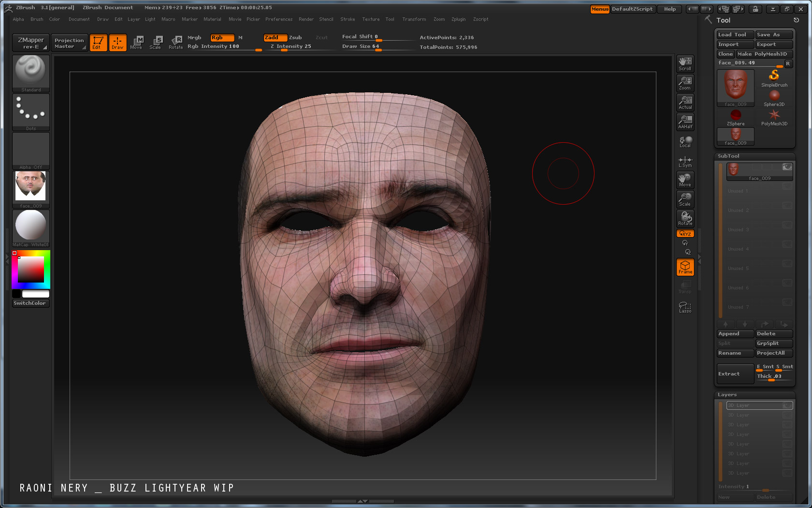This screenshot has height=508, width=812.
Task: Toggle the Rgb paint mode
Action: pyautogui.click(x=222, y=38)
